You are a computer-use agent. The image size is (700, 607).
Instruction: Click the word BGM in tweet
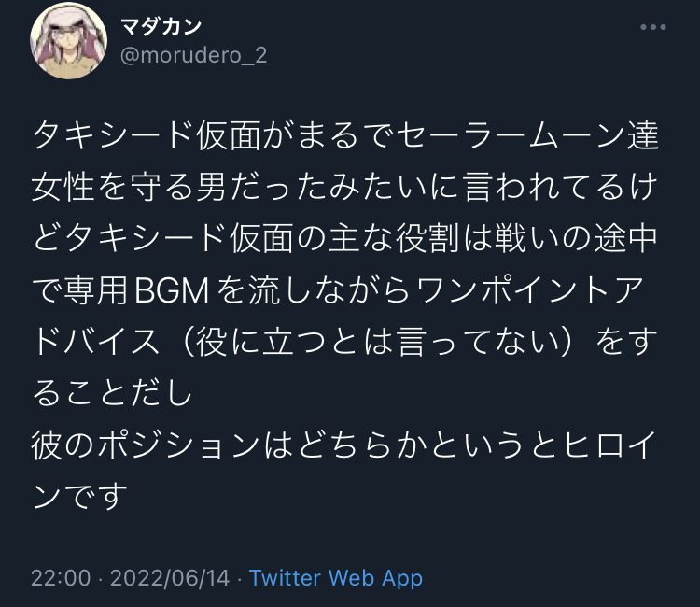pyautogui.click(x=172, y=290)
